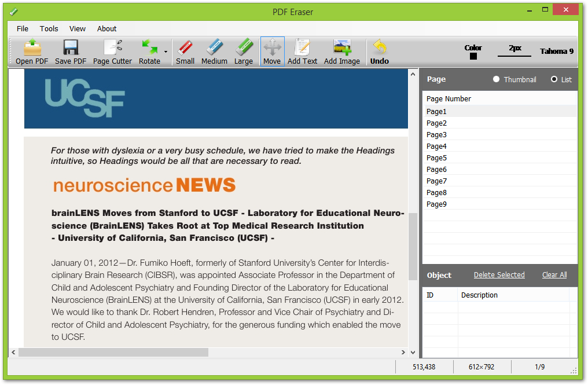Screen dimensions: 588x385
Task: Click the vertical scrollbar up arrow
Action: click(413, 74)
